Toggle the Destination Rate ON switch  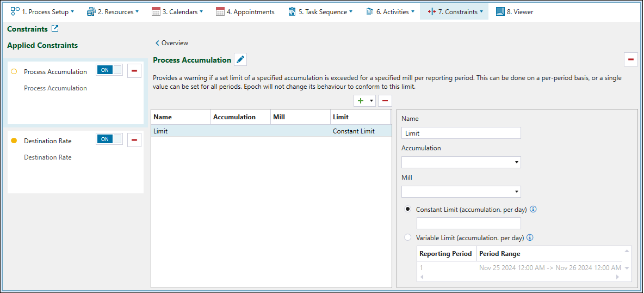(109, 139)
